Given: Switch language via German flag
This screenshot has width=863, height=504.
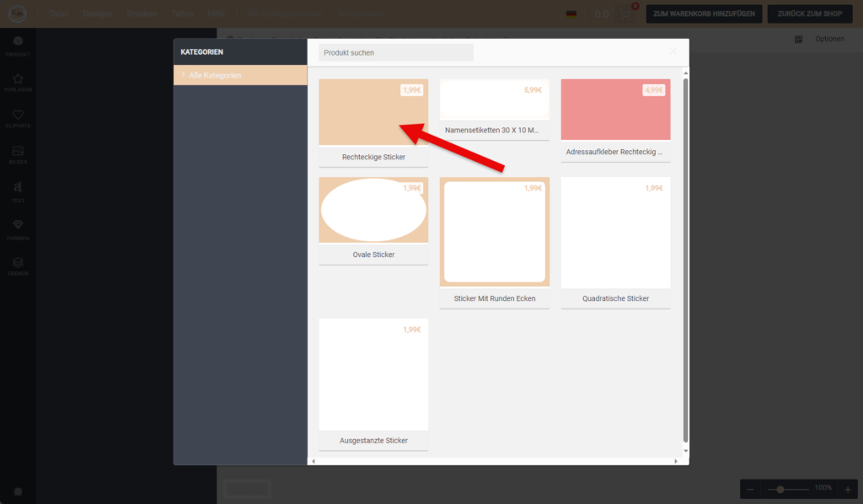Looking at the screenshot, I should click(x=571, y=13).
